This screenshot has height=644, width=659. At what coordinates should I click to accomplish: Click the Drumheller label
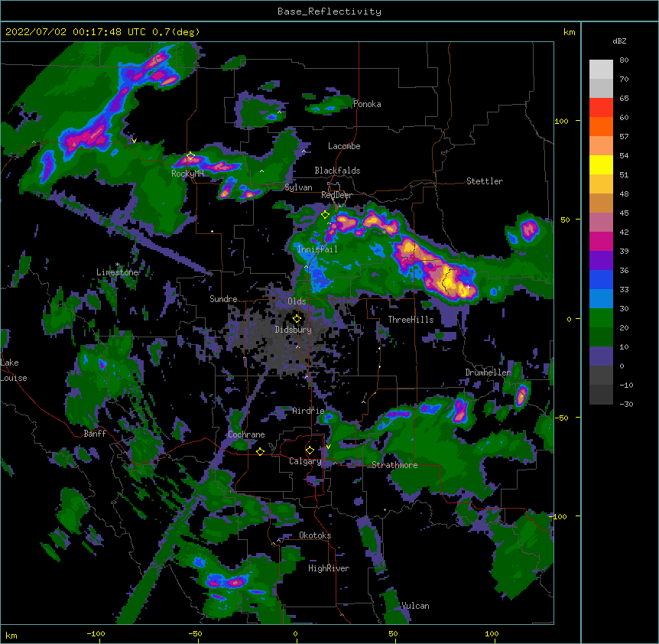(488, 372)
